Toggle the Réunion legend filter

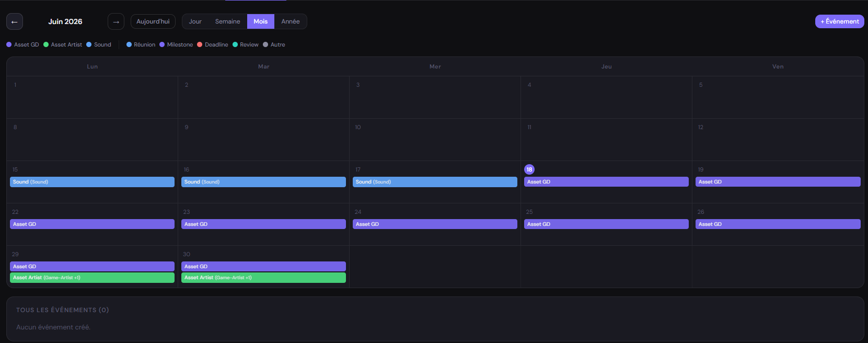tap(141, 44)
